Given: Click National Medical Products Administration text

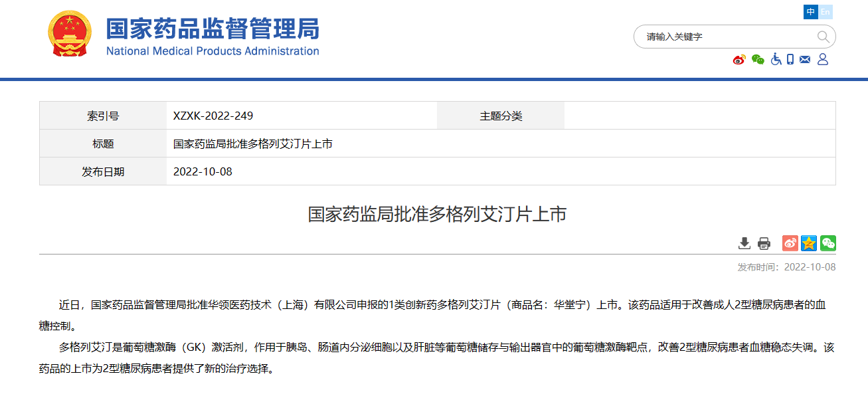Looking at the screenshot, I should (x=213, y=51).
